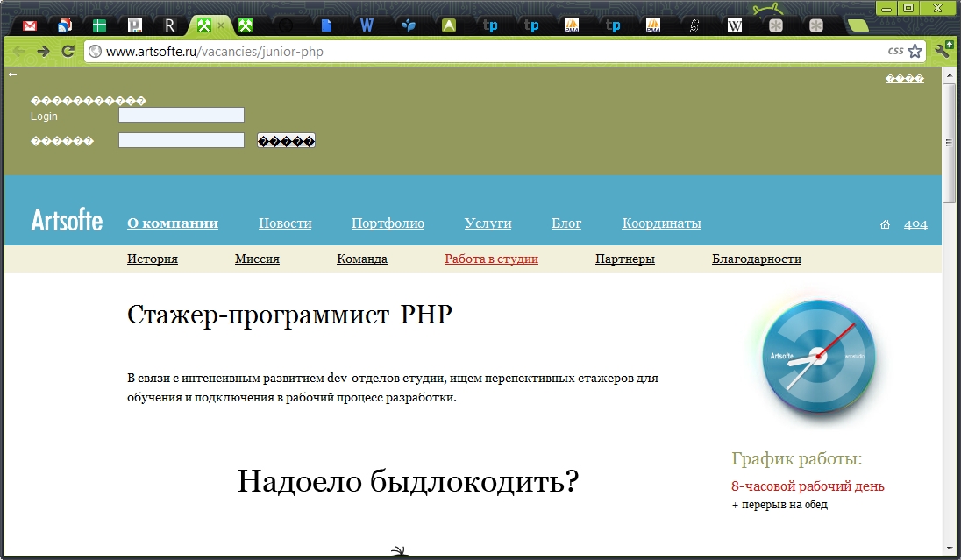Click the browser reload button
Image resolution: width=961 pixels, height=560 pixels.
pos(68,52)
